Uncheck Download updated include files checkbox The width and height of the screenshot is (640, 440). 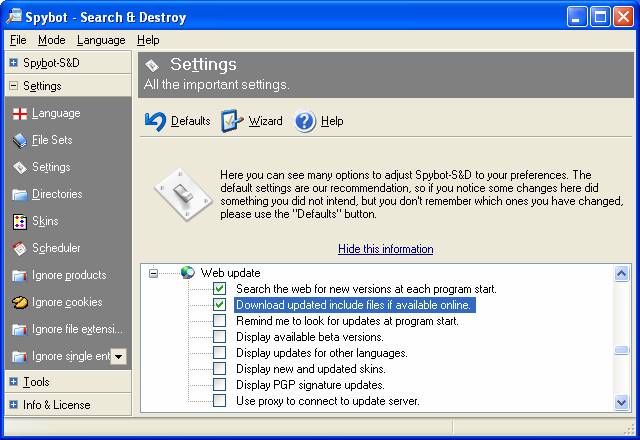(x=220, y=304)
